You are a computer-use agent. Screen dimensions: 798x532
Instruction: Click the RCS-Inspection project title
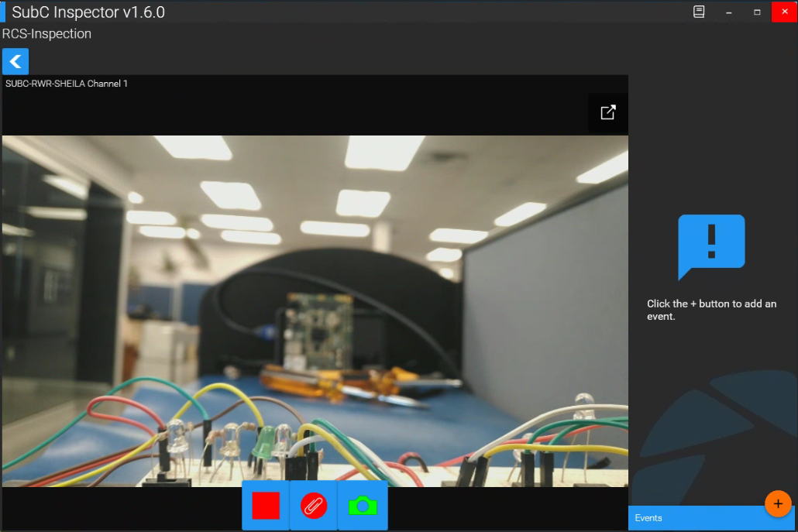coord(47,34)
